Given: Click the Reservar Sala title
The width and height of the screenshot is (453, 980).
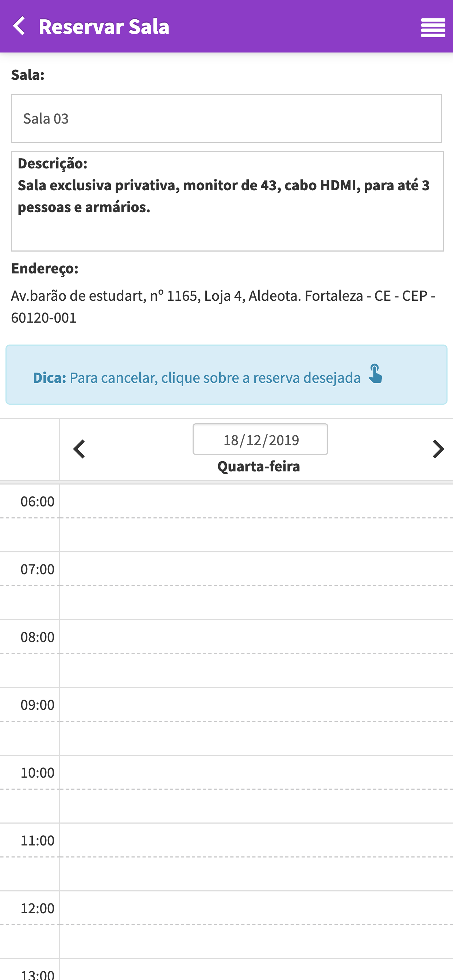Looking at the screenshot, I should point(104,27).
